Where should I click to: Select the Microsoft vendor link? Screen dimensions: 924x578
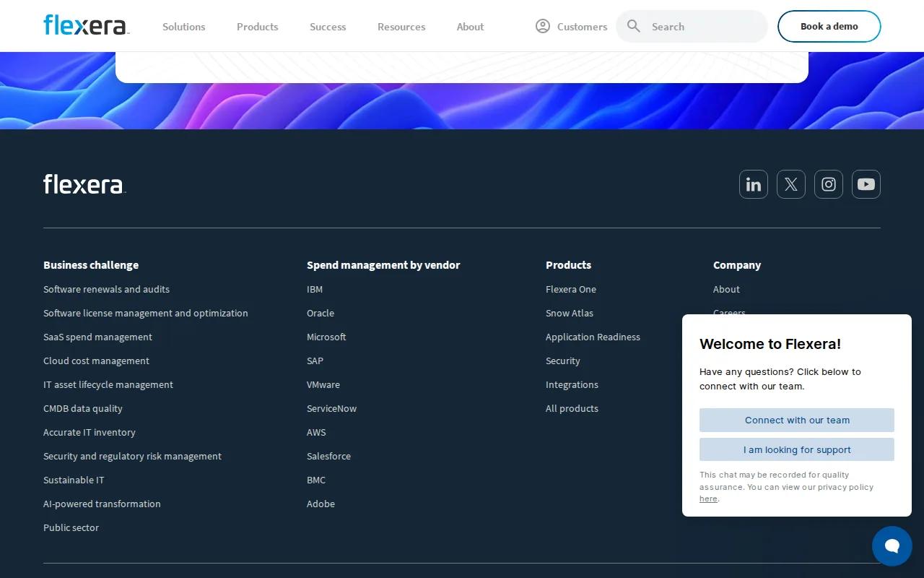tap(326, 337)
